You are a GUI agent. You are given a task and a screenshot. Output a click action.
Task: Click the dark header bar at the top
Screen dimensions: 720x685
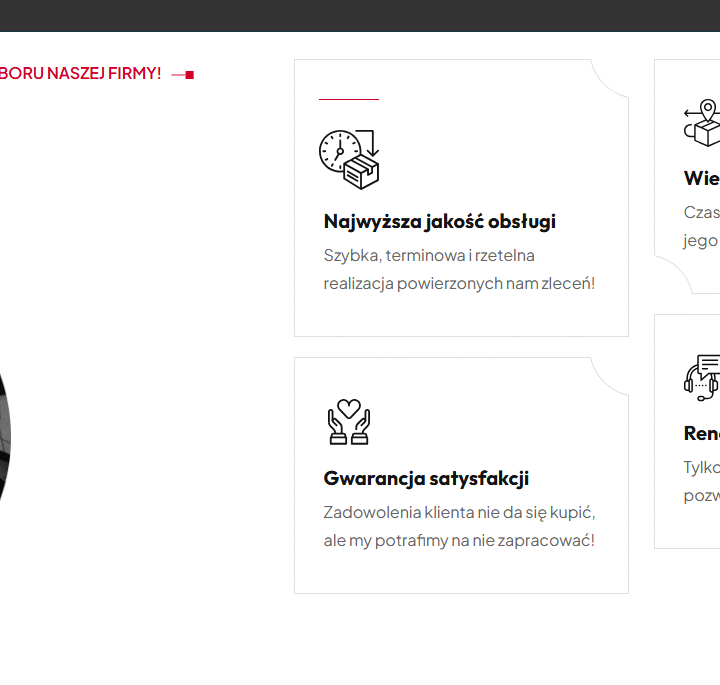pos(360,15)
